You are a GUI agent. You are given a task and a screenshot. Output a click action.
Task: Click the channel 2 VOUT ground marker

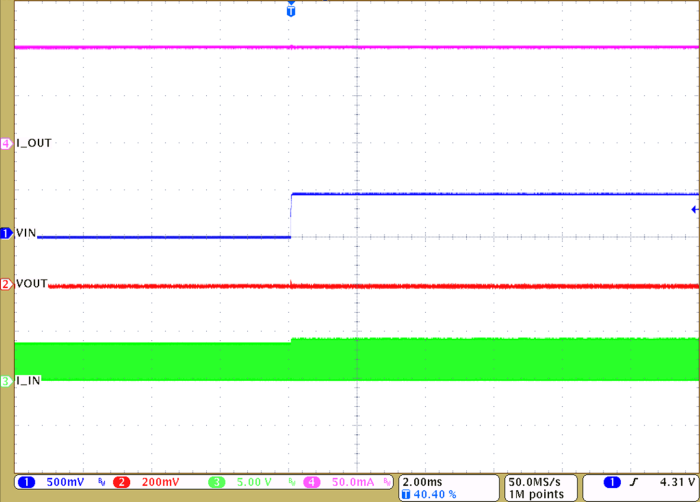6,284
